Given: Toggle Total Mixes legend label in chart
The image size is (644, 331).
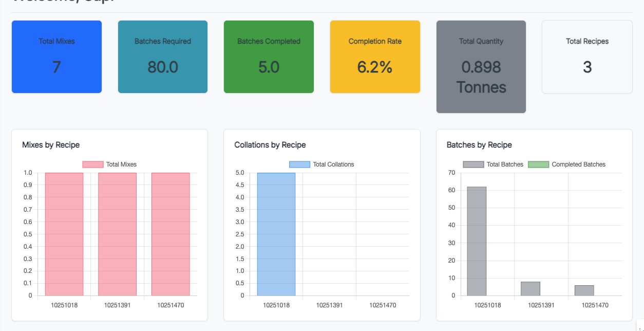Looking at the screenshot, I should point(121,164).
